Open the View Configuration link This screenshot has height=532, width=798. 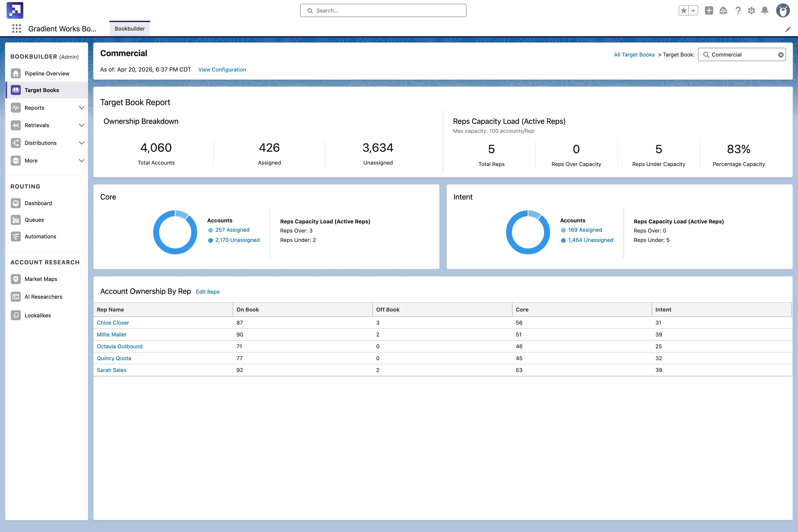pos(222,70)
